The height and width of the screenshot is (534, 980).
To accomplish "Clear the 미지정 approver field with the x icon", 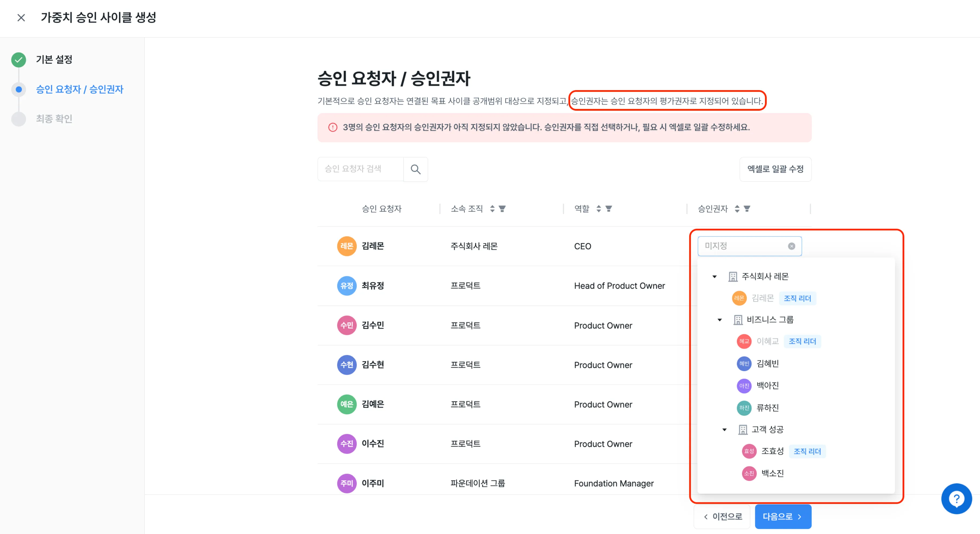I will 791,246.
